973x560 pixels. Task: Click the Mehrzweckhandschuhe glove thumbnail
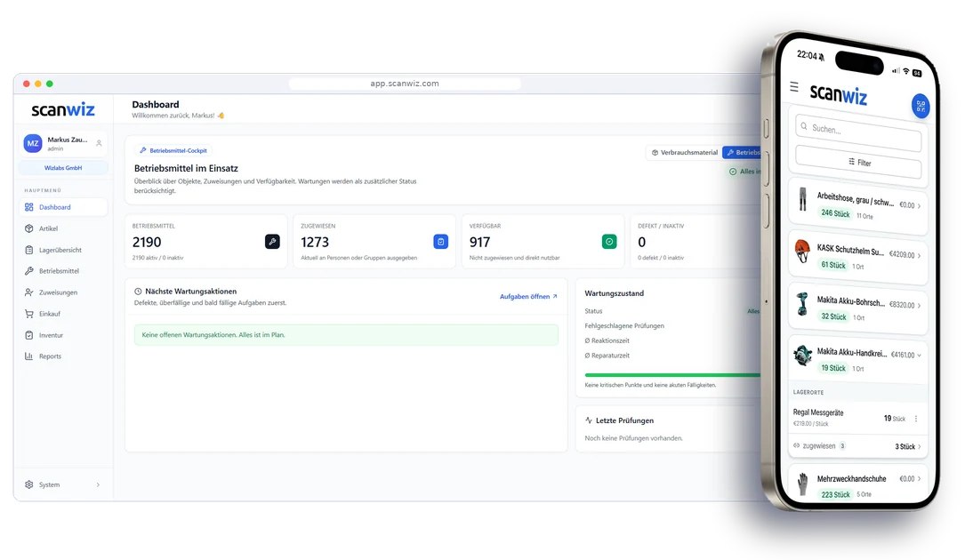click(x=803, y=484)
